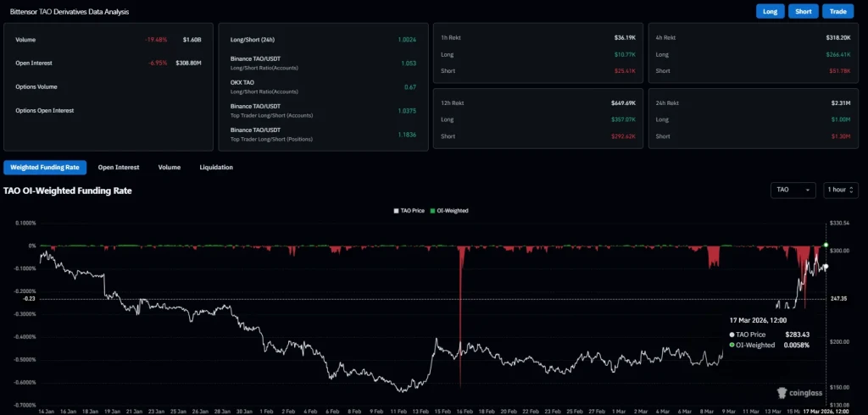
Task: Click the blue Trade button
Action: click(837, 12)
